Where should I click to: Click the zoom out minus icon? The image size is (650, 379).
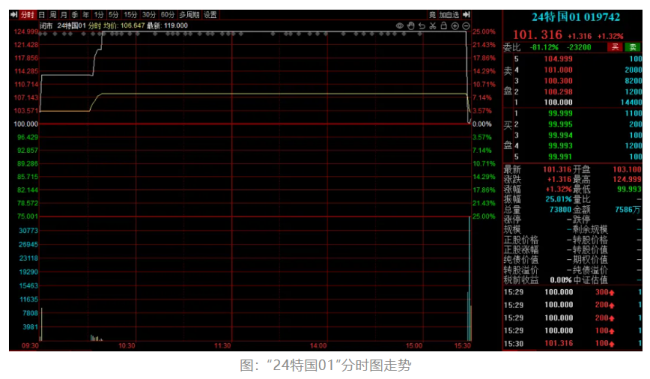tap(466, 26)
